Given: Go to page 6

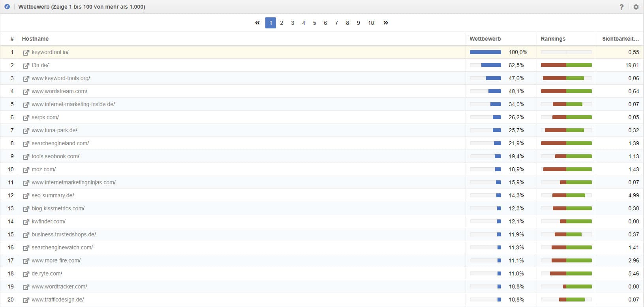Looking at the screenshot, I should 325,23.
